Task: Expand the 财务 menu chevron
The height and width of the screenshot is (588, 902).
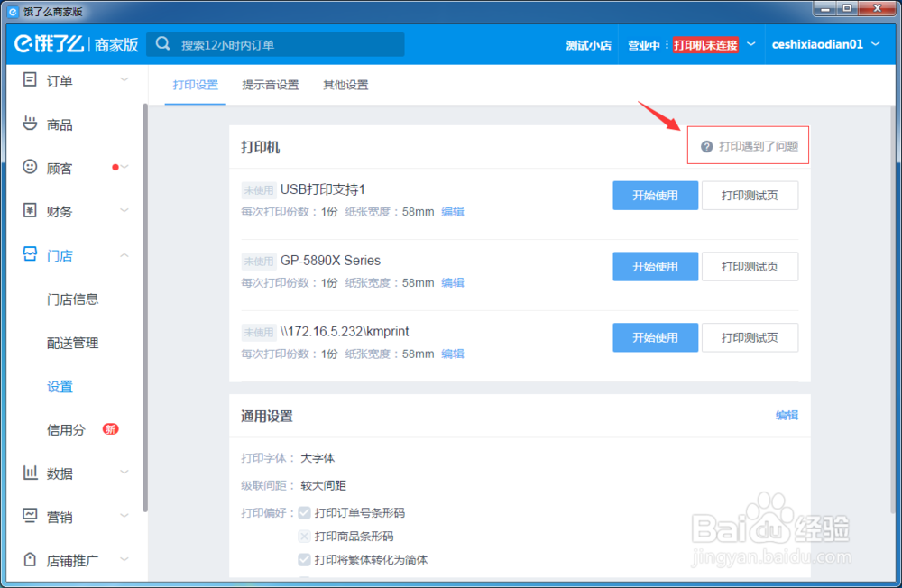Action: (124, 210)
